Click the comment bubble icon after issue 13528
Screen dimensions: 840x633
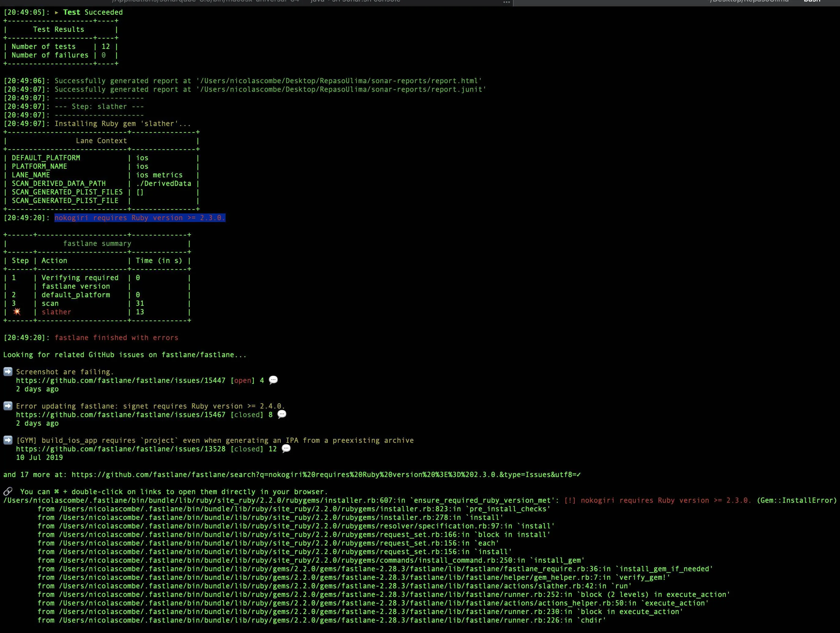286,448
